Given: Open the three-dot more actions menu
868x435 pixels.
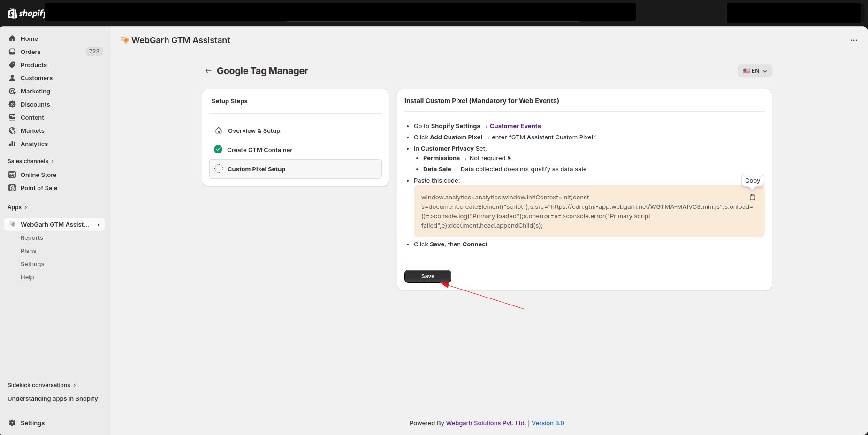Looking at the screenshot, I should 854,40.
